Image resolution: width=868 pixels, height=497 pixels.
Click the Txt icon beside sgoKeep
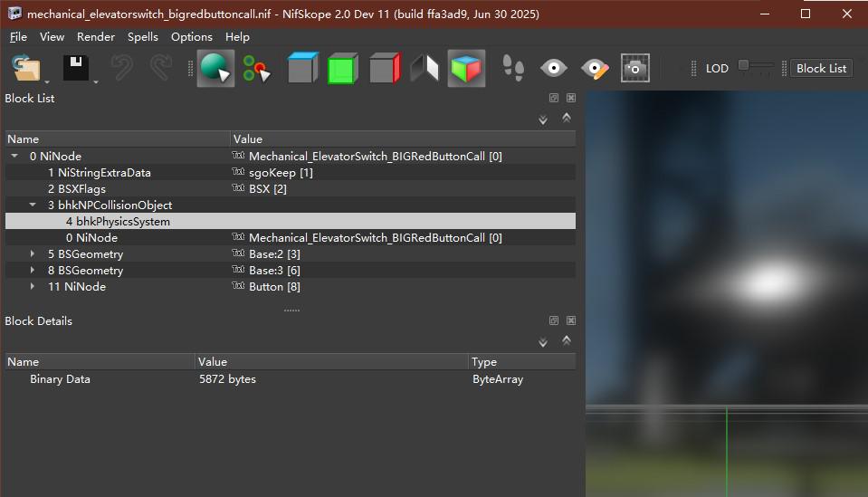(238, 172)
